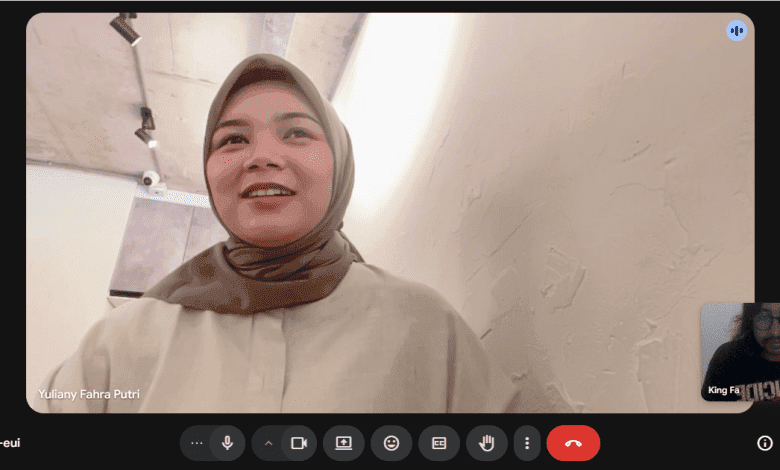Image resolution: width=780 pixels, height=470 pixels.
Task: Expand video settings chevron arrow
Action: (x=267, y=443)
